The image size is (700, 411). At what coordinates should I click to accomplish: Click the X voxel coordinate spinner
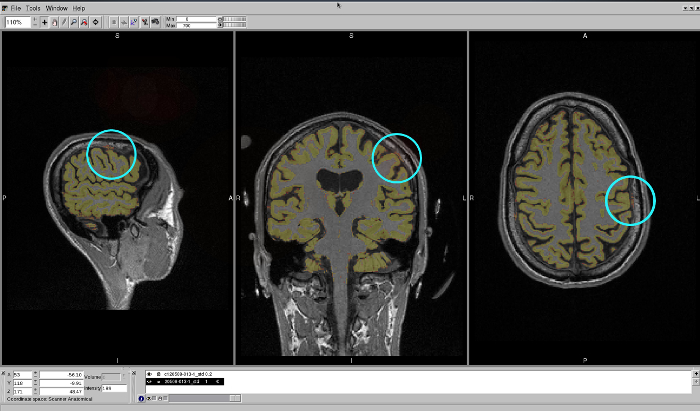35,375
